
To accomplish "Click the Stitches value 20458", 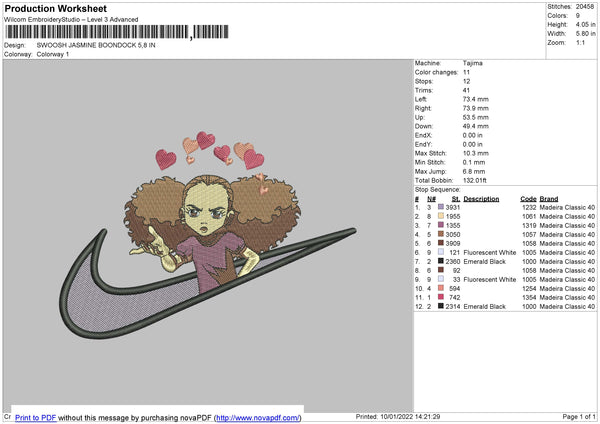I will pyautogui.click(x=585, y=7).
